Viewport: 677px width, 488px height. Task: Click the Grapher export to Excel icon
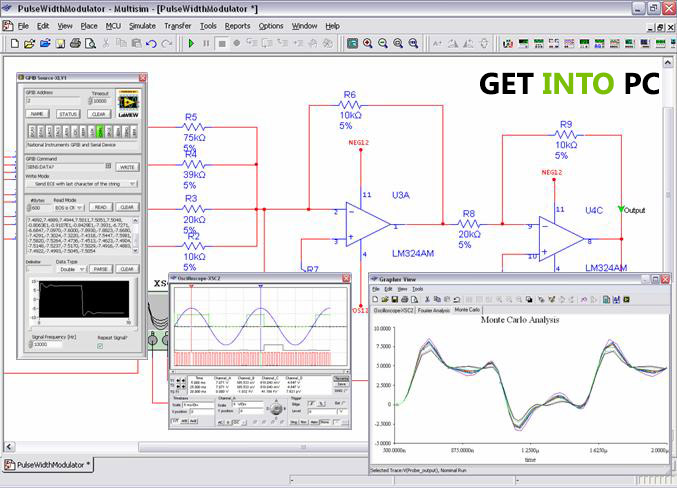click(x=606, y=299)
